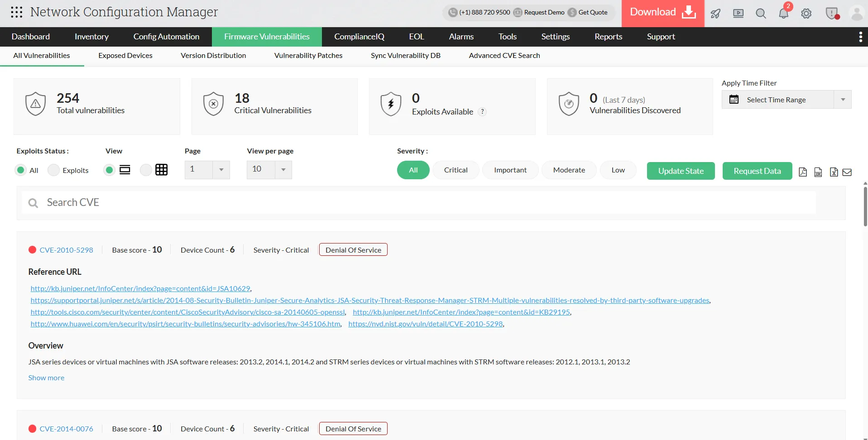Export vulnerabilities as CSV file
The height and width of the screenshot is (440, 868).
click(x=818, y=172)
